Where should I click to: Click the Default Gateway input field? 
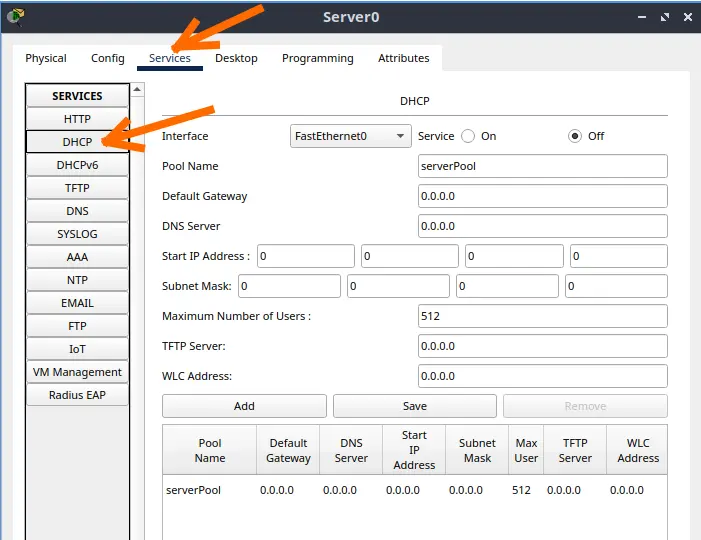542,196
